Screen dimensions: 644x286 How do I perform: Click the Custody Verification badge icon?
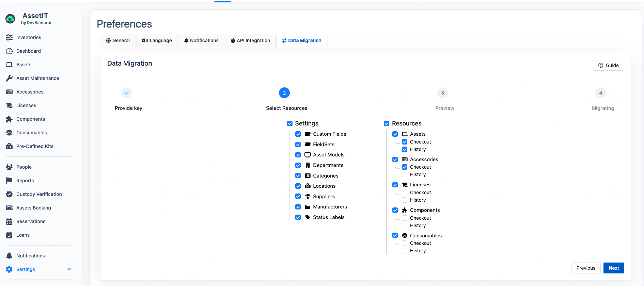(x=9, y=194)
